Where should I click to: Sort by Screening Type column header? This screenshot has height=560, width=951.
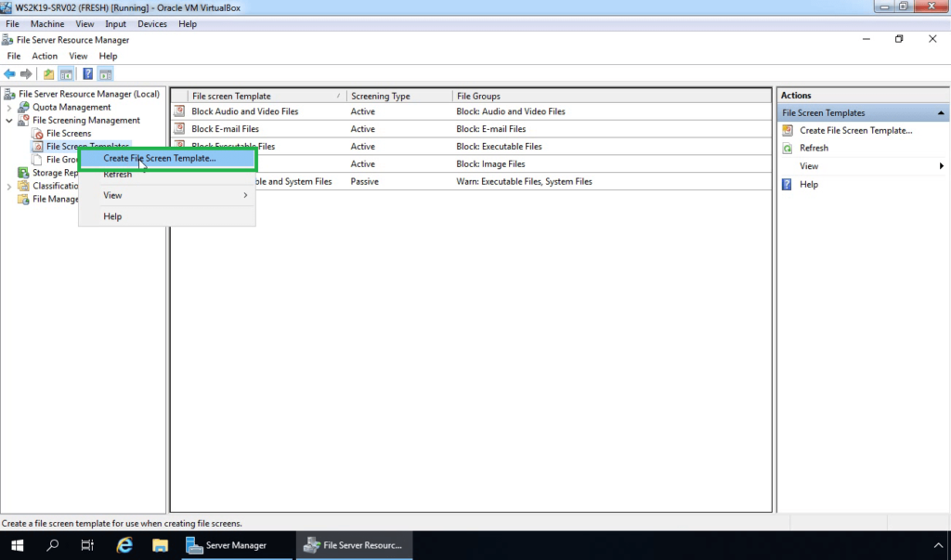pos(399,96)
